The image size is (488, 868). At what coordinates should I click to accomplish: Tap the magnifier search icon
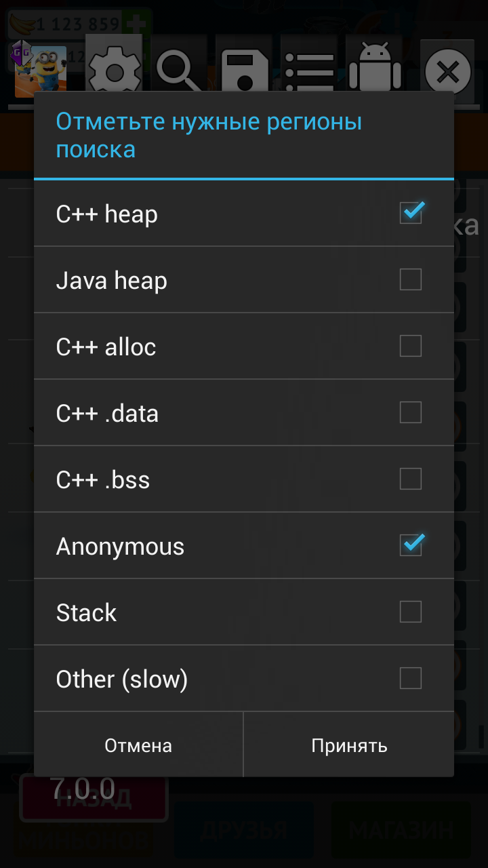click(x=178, y=69)
